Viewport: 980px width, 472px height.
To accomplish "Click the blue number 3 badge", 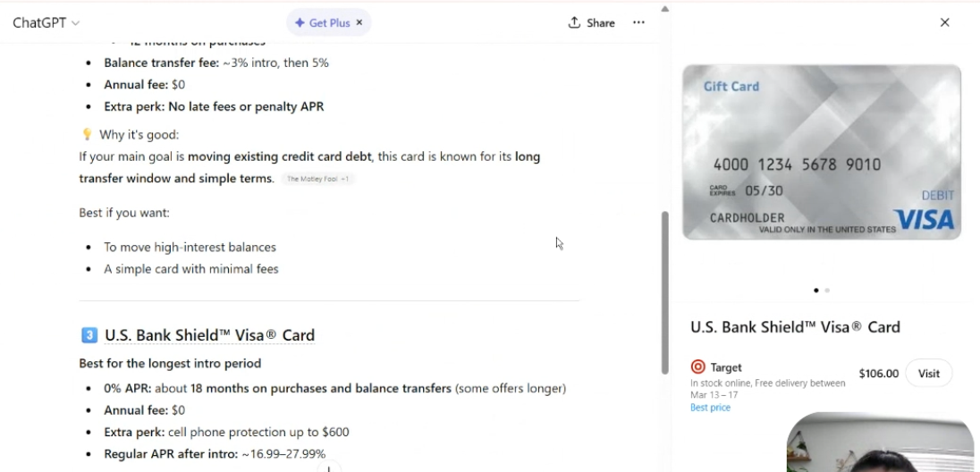I will pyautogui.click(x=89, y=335).
